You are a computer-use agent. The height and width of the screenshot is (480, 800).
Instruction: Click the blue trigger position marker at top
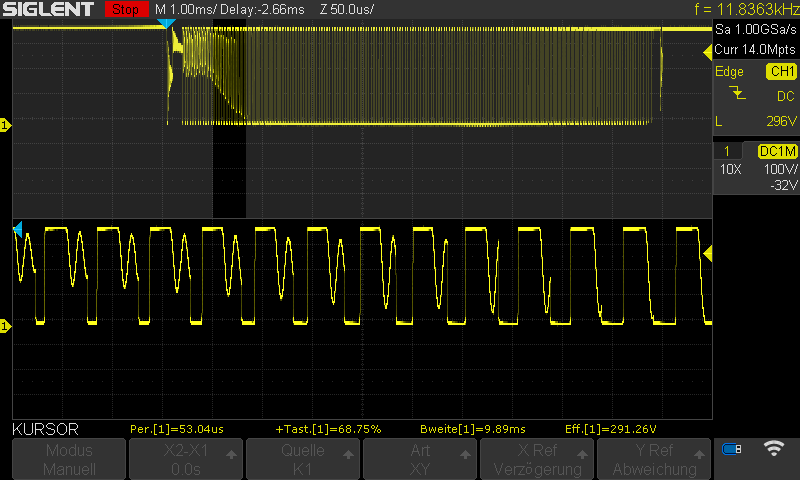coord(166,23)
